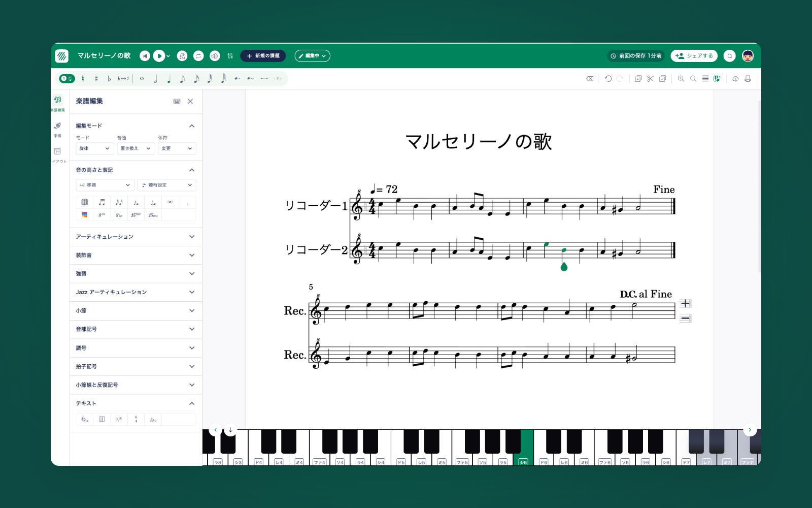Screen dimensions: 812x508
Task: Collapse the テキスト section
Action: (x=192, y=403)
